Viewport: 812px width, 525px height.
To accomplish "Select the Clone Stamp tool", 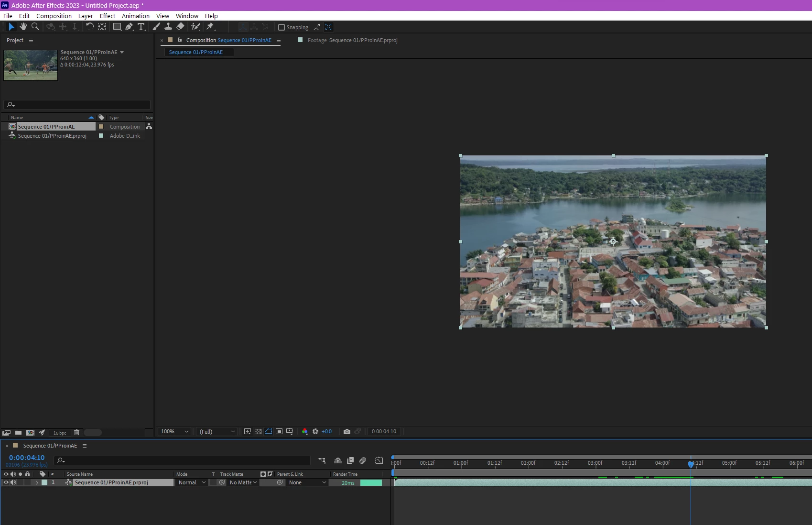I will 168,27.
